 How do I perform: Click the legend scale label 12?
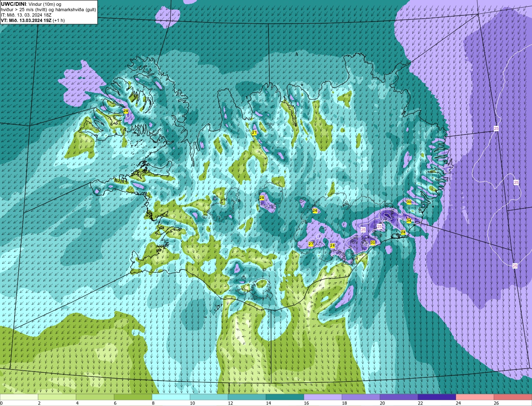(230, 403)
